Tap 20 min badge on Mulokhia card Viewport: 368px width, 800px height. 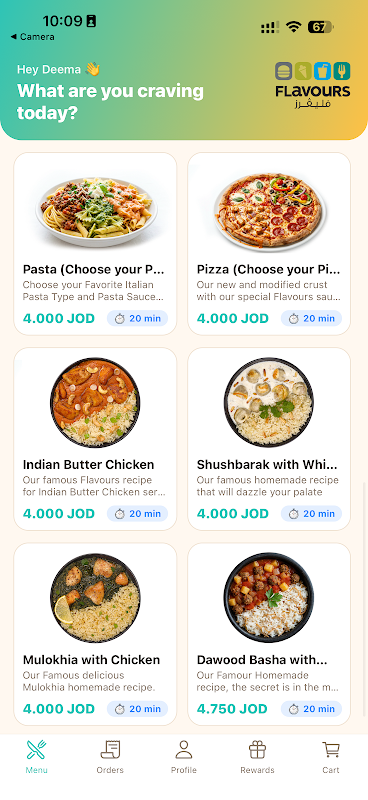coord(137,709)
